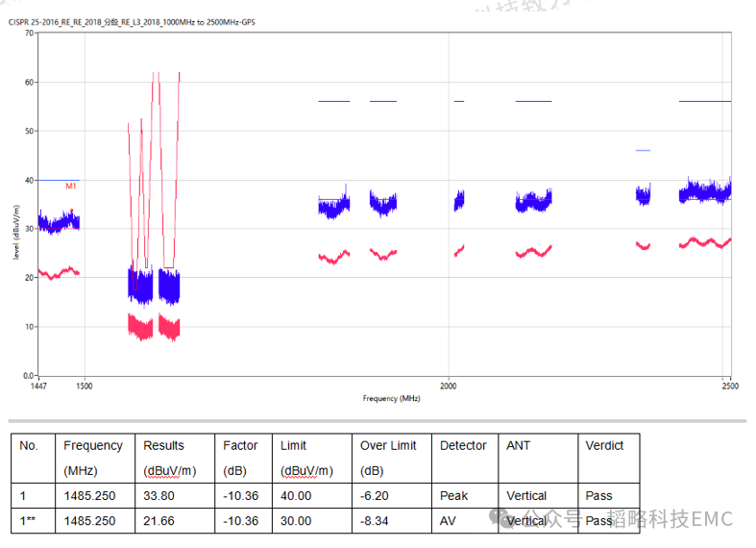Click the light blue limit line segment at 46 dB

(643, 150)
